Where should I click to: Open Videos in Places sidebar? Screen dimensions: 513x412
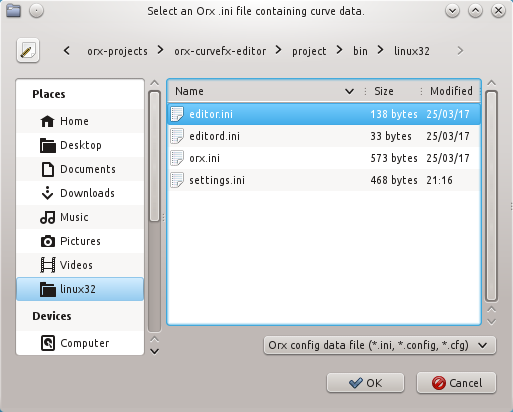click(x=80, y=265)
